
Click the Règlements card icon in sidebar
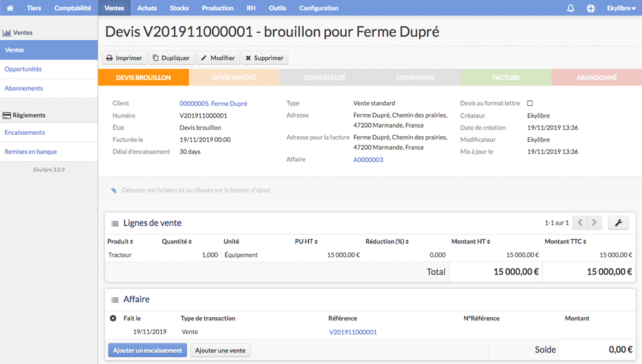(6, 116)
